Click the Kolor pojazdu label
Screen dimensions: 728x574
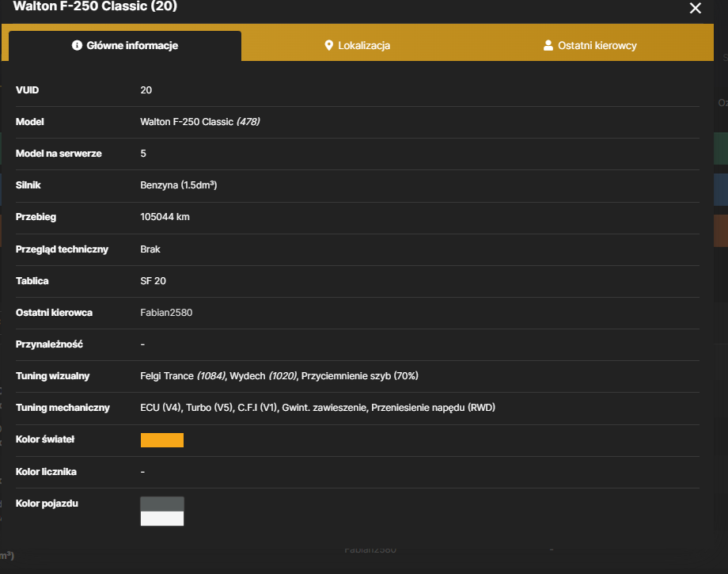point(47,504)
